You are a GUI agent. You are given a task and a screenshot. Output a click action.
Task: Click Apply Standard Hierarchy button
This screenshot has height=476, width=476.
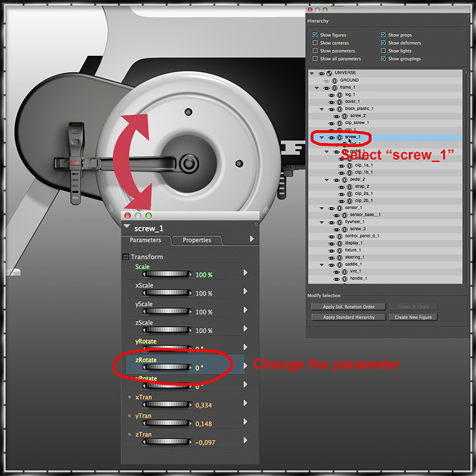tap(349, 317)
